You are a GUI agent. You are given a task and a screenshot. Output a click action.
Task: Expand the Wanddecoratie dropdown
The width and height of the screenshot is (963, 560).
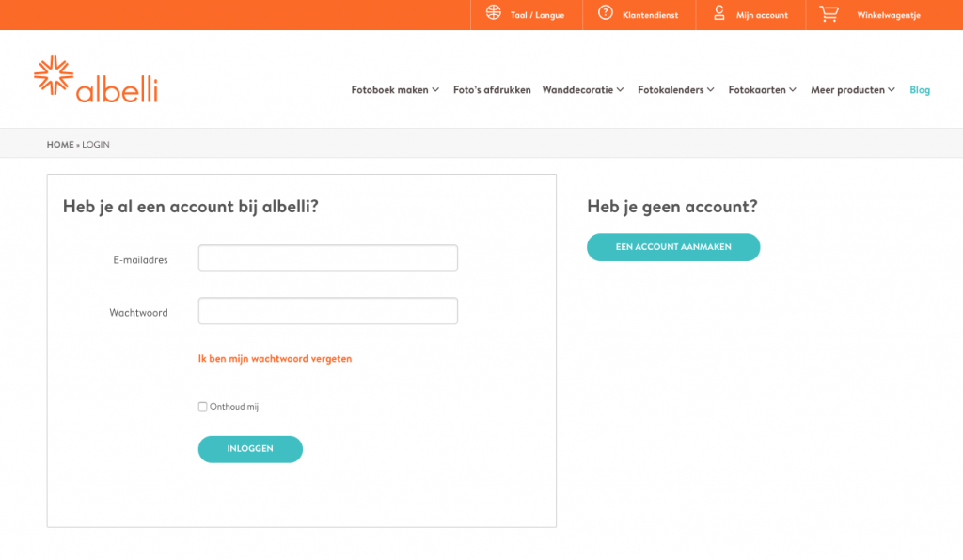[583, 90]
